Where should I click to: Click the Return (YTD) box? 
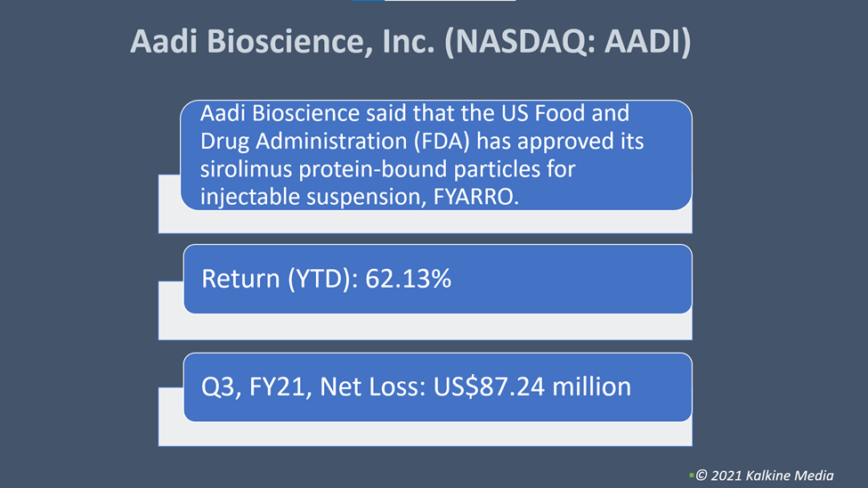438,279
